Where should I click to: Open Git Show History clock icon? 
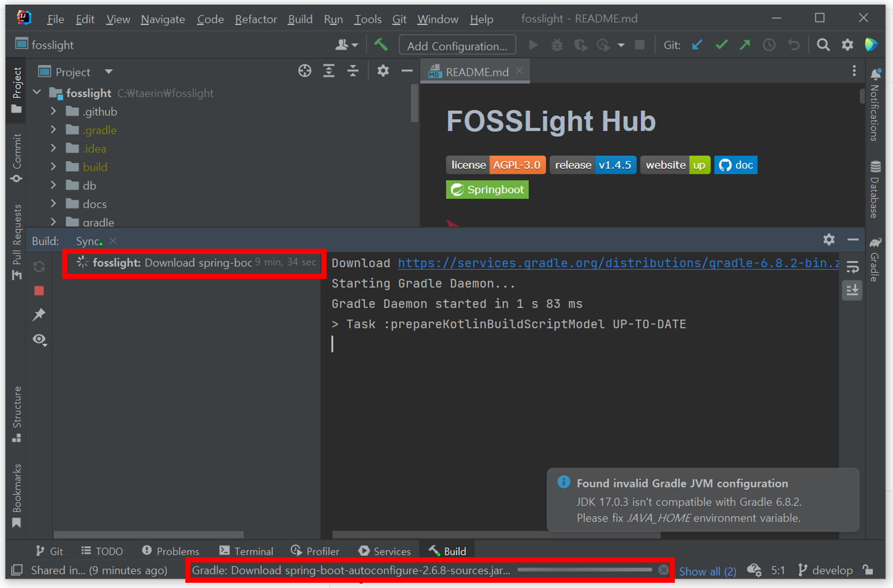[769, 45]
